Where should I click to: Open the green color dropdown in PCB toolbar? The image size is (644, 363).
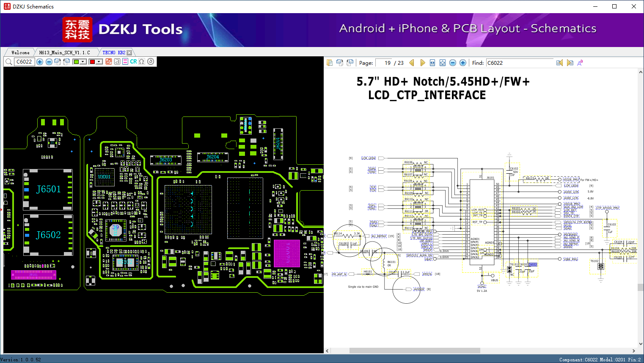[83, 62]
